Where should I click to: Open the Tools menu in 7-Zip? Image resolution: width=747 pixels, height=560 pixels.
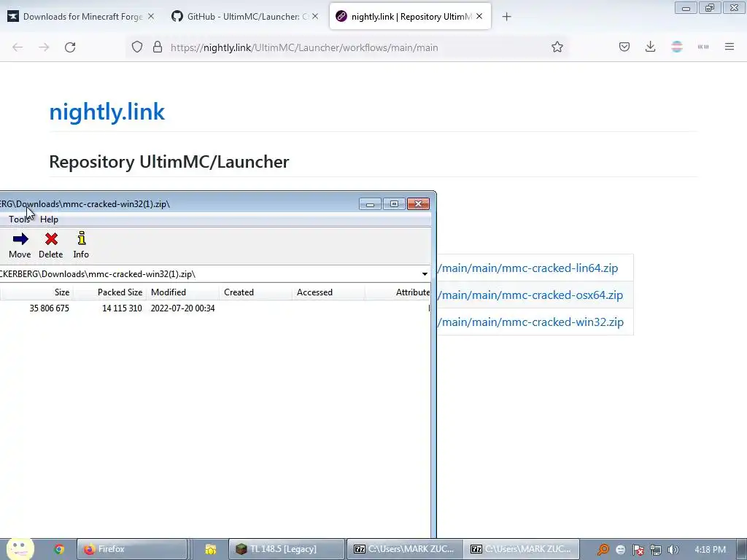point(19,219)
